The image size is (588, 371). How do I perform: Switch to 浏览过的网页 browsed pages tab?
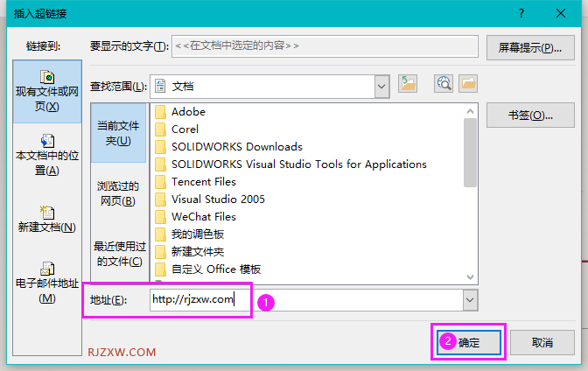(118, 193)
